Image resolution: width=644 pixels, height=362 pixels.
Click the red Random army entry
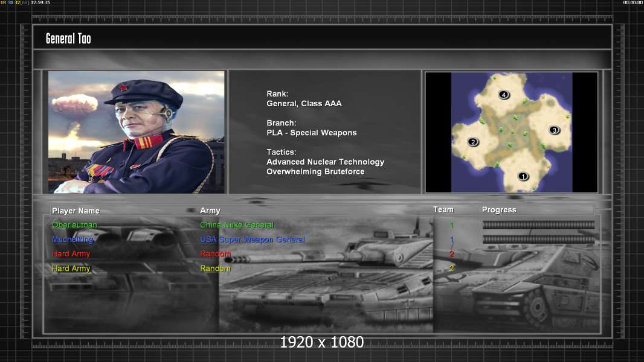point(216,254)
